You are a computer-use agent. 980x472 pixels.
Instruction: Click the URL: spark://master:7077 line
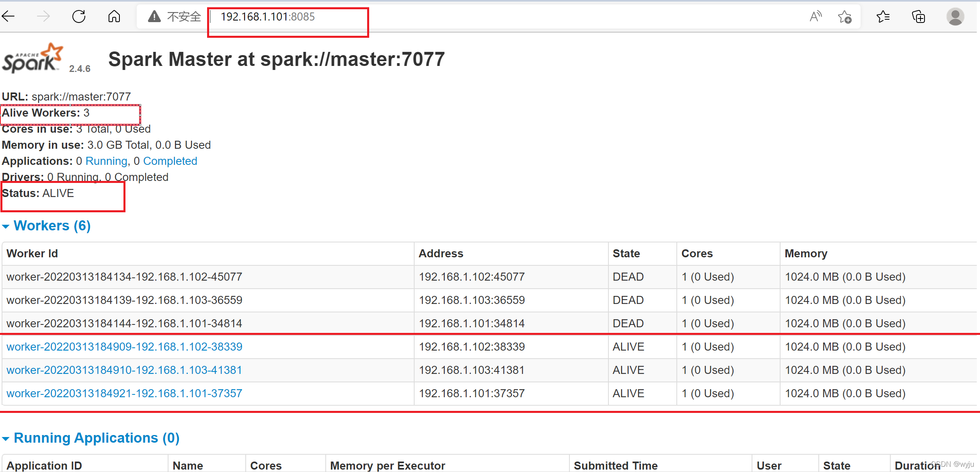[x=66, y=96]
